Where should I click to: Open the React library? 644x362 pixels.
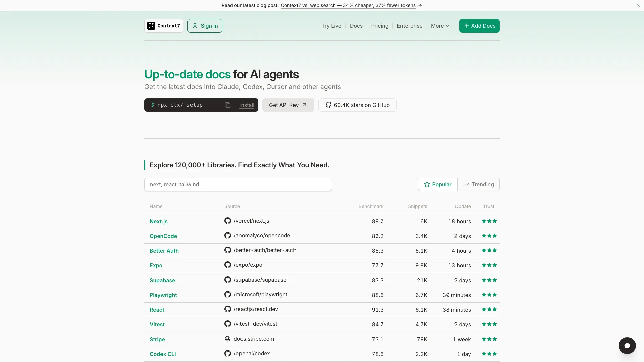coord(157,310)
